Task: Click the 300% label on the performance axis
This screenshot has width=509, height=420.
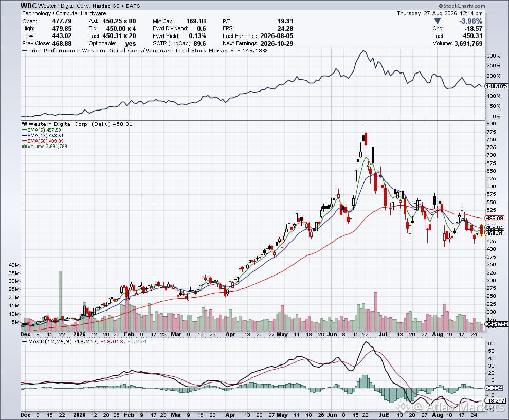Action: pos(494,56)
